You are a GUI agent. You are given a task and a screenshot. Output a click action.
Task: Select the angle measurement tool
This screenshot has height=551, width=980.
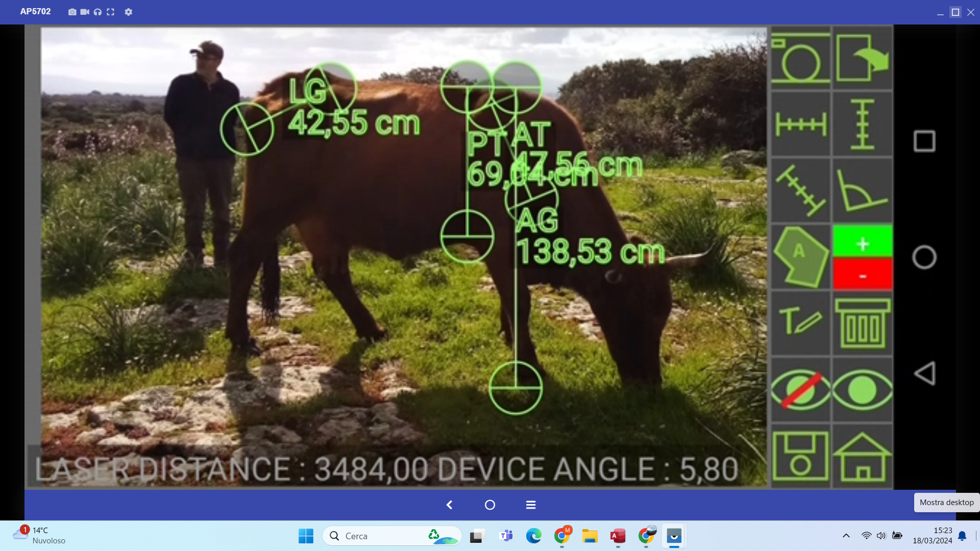click(x=862, y=190)
